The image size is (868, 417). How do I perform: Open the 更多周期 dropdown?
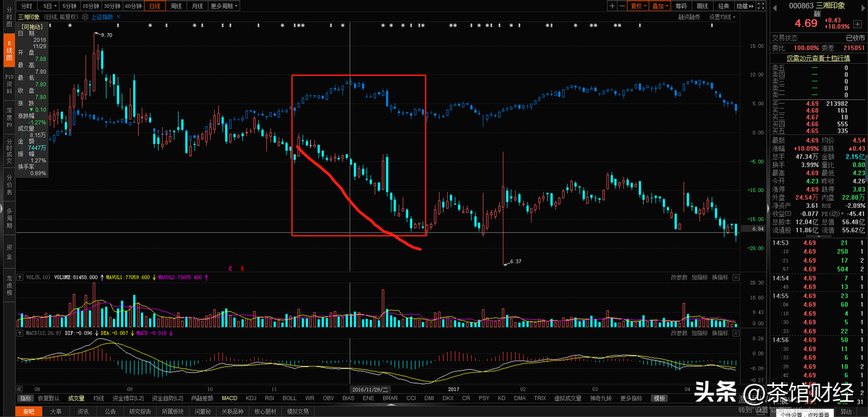click(224, 6)
